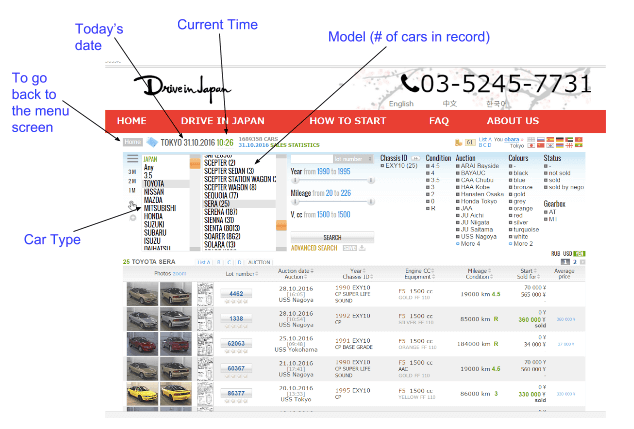Check the red colour checkbox
The width and height of the screenshot is (634, 429).
click(x=511, y=216)
